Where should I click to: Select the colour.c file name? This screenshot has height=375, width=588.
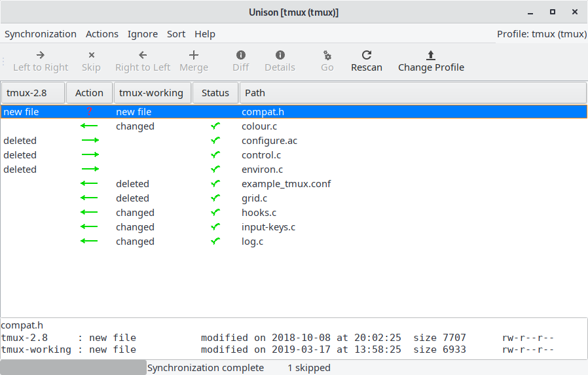point(259,126)
